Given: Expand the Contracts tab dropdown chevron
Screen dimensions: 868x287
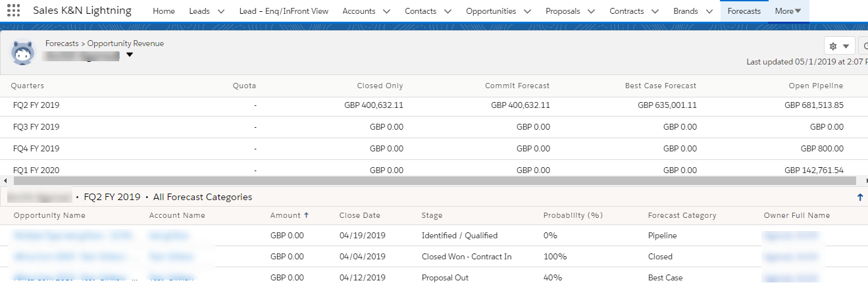Looking at the screenshot, I should (655, 11).
